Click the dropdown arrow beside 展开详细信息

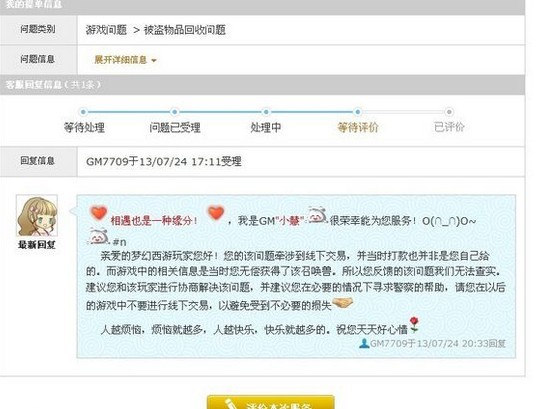click(154, 61)
